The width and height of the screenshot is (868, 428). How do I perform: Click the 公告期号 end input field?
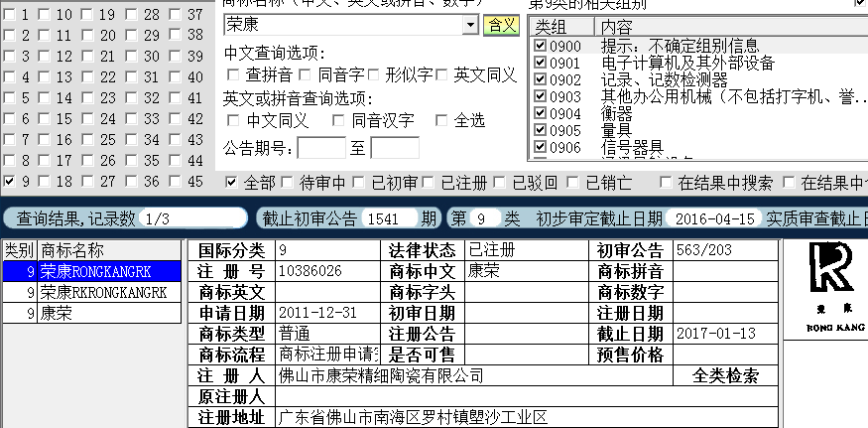point(395,148)
